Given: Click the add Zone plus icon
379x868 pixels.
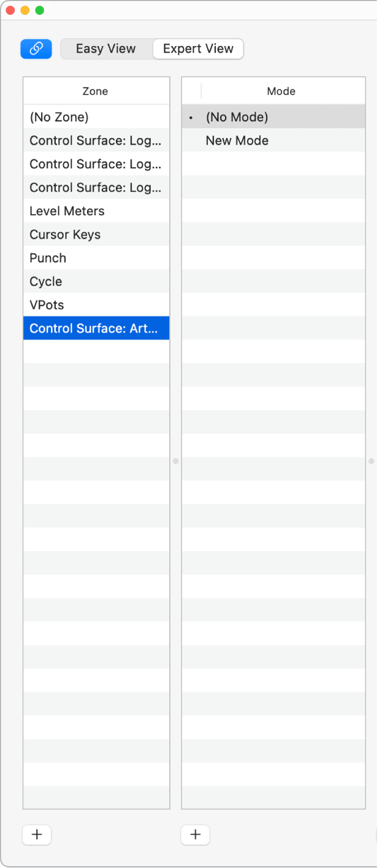Looking at the screenshot, I should point(36,835).
